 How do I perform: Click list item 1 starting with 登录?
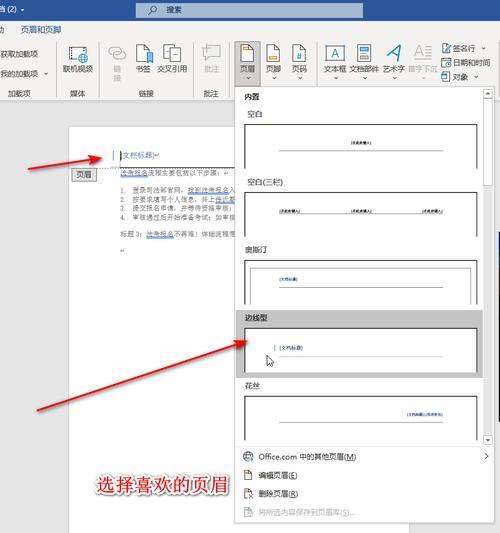pos(177,190)
